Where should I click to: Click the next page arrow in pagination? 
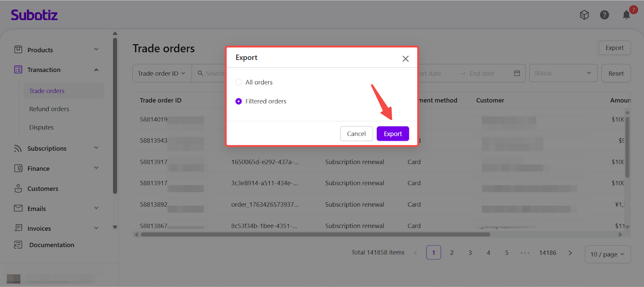pos(570,253)
